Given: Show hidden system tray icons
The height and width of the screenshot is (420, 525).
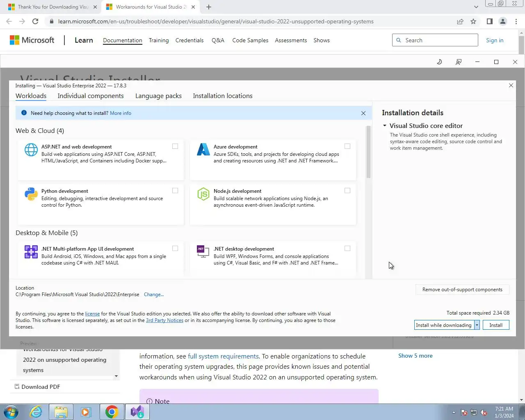Looking at the screenshot, I should point(454,412).
